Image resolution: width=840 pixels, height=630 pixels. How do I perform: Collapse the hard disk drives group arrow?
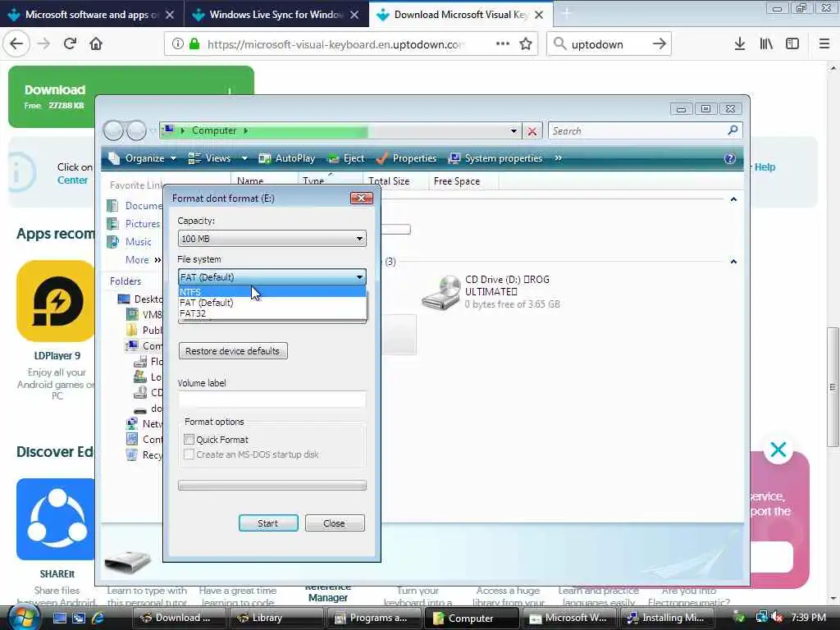[x=733, y=199]
